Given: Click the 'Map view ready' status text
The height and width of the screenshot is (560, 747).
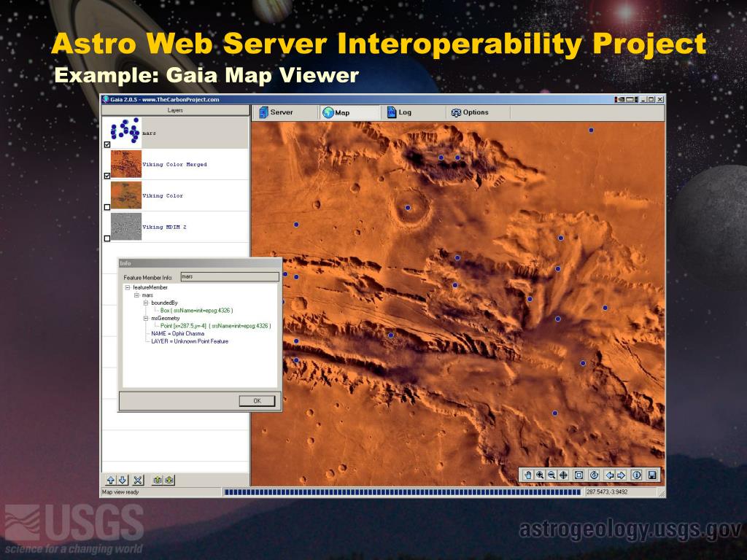Looking at the screenshot, I should click(x=120, y=492).
